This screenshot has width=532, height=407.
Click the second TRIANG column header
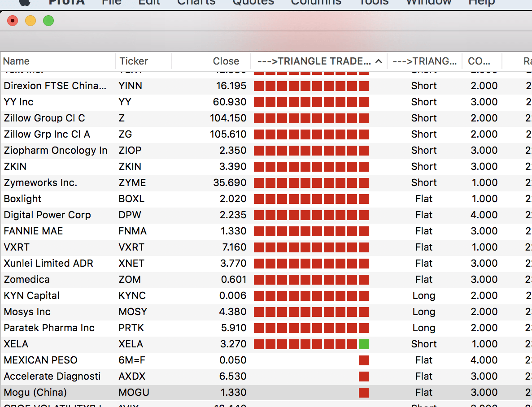click(424, 61)
